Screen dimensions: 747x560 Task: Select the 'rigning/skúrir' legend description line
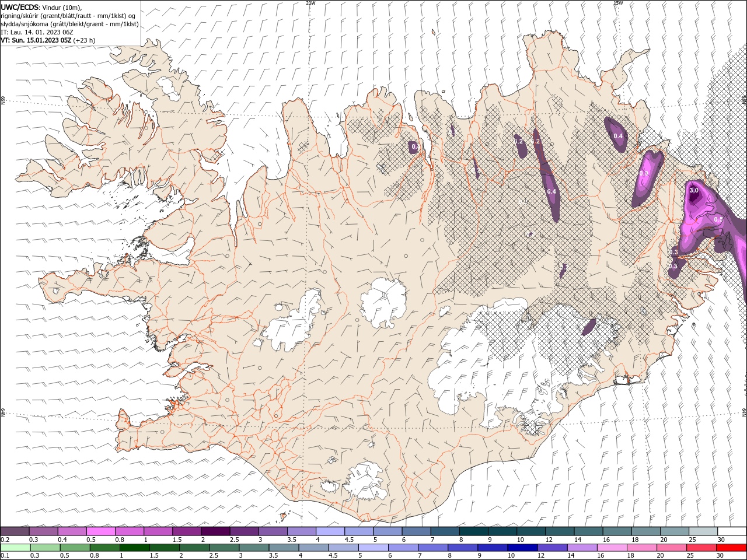[x=68, y=16]
